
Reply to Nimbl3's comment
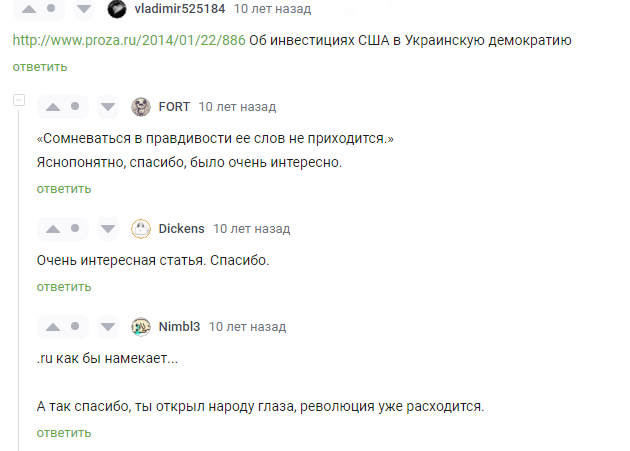64,432
